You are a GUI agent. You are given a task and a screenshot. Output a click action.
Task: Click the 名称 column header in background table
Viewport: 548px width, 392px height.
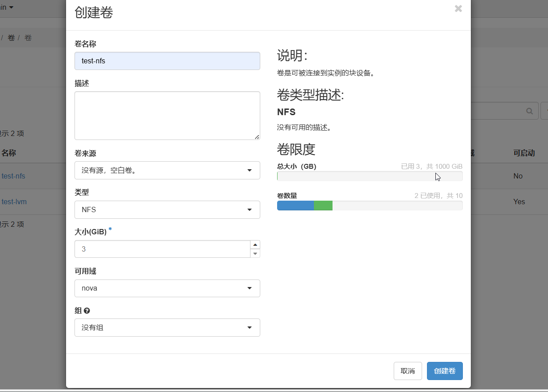coord(8,153)
